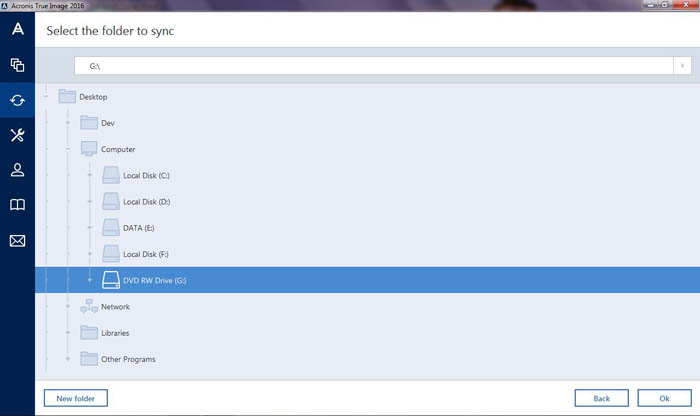
Task: Click the DVD RW Drive (G:) icon
Action: click(111, 280)
